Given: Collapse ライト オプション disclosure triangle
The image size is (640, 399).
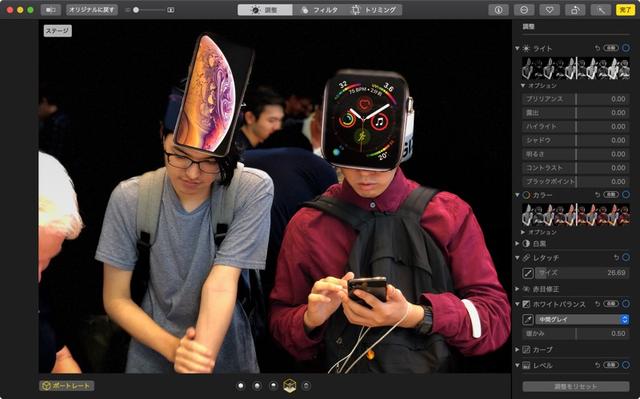Looking at the screenshot, I should [x=523, y=86].
